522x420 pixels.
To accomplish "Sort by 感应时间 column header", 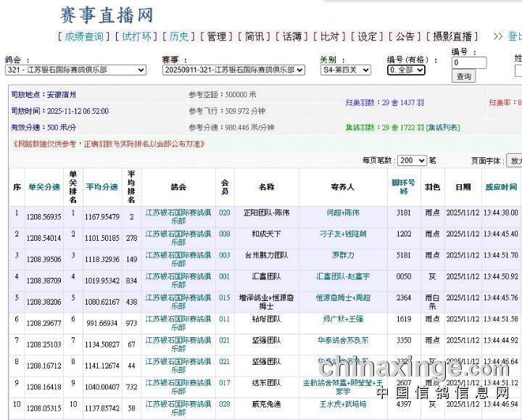I will point(501,187).
